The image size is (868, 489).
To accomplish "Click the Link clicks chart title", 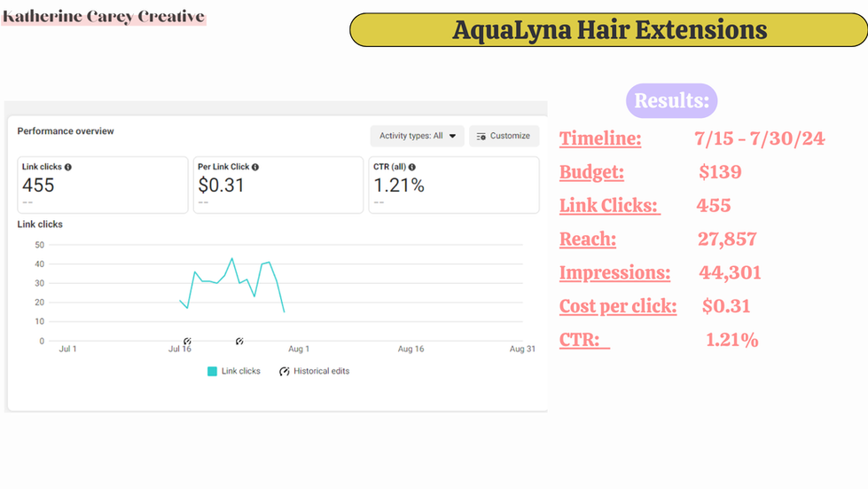I will (x=40, y=225).
